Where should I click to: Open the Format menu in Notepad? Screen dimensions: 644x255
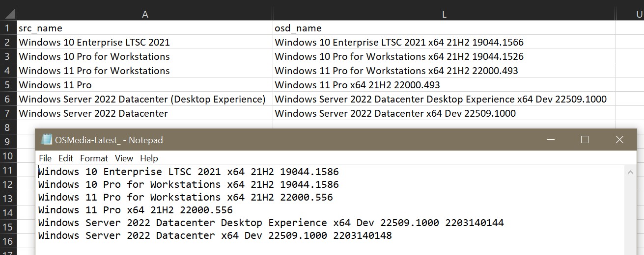point(94,158)
